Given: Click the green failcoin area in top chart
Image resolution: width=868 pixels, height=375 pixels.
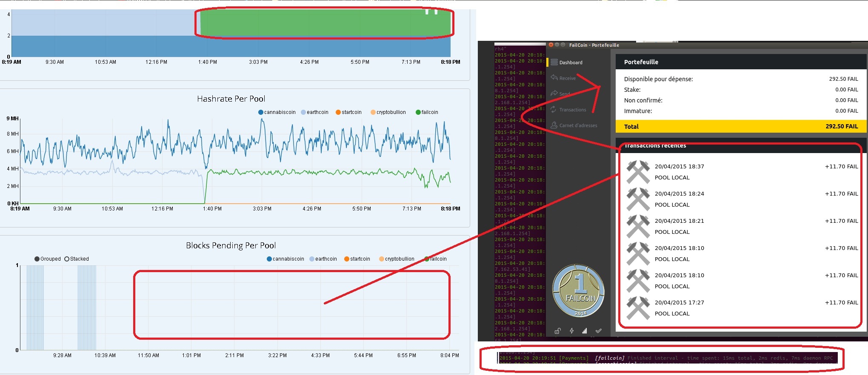Looking at the screenshot, I should (x=325, y=23).
